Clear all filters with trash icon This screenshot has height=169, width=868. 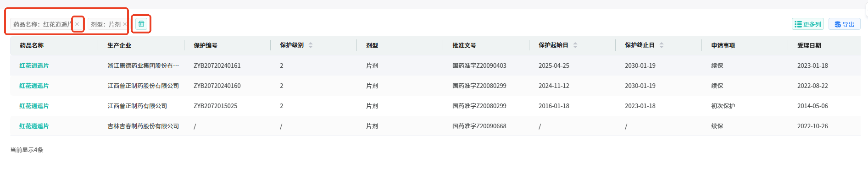tap(141, 24)
